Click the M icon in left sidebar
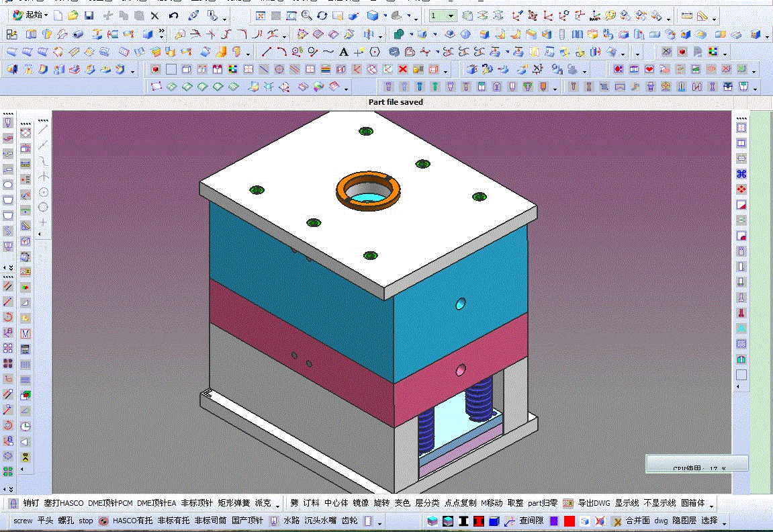Viewport: 773px width, 532px height. point(26,334)
